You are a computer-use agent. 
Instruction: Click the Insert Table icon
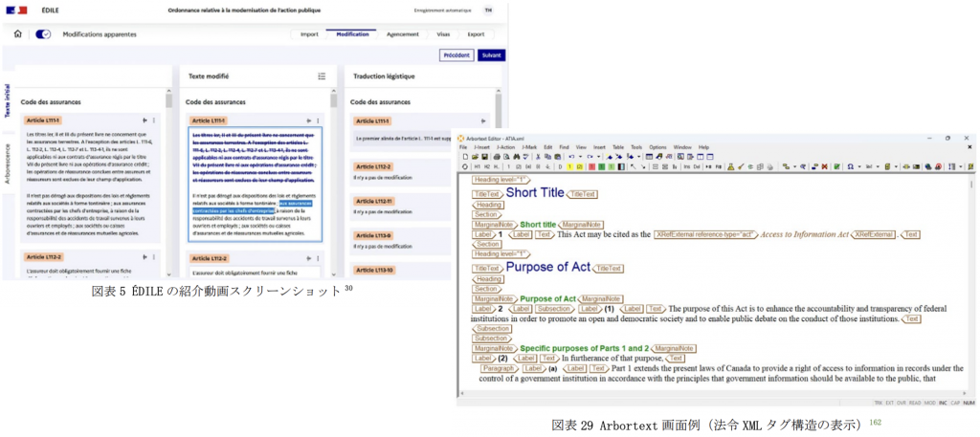click(649, 157)
